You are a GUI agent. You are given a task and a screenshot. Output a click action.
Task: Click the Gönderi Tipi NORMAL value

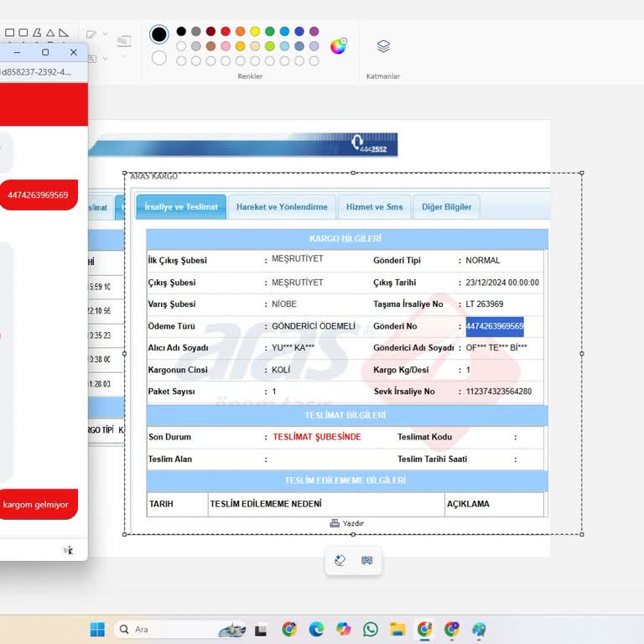pos(483,261)
